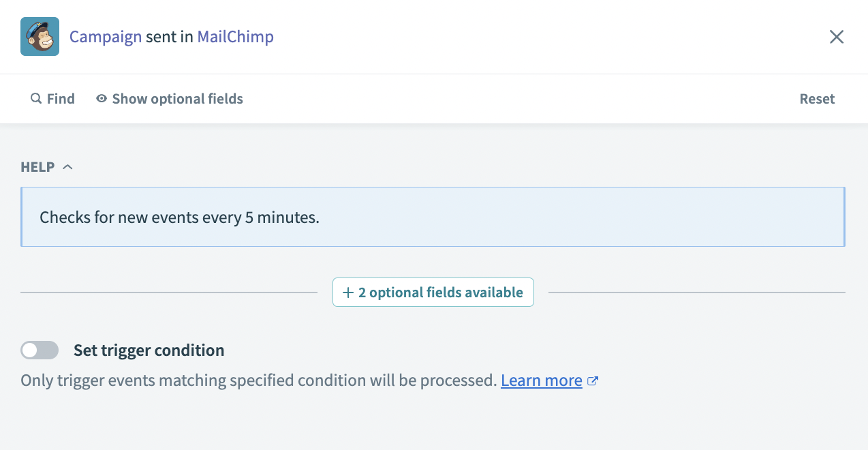Click the Set trigger condition label
868x450 pixels.
click(x=149, y=350)
